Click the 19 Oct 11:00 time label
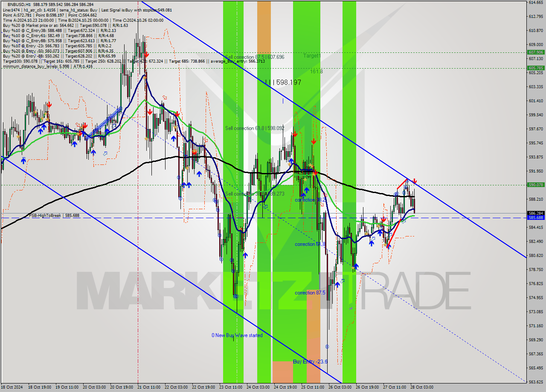The image size is (546, 392). point(67,387)
